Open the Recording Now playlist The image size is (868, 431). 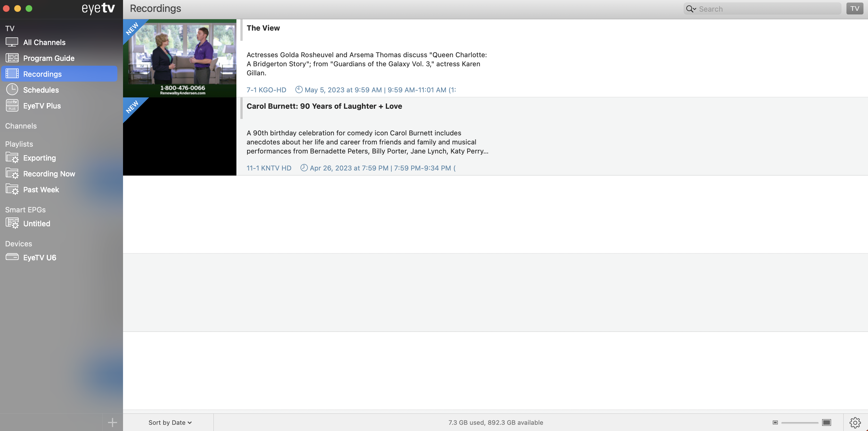(49, 174)
